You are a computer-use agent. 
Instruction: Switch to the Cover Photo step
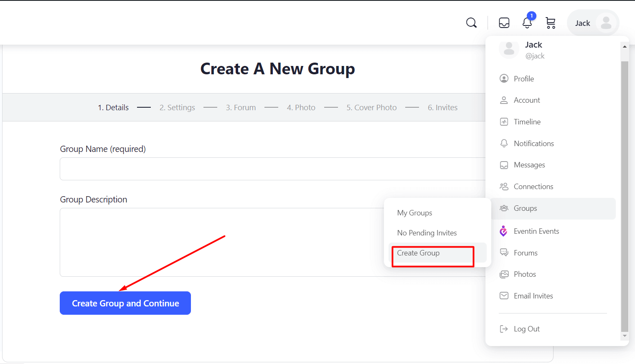click(x=371, y=107)
